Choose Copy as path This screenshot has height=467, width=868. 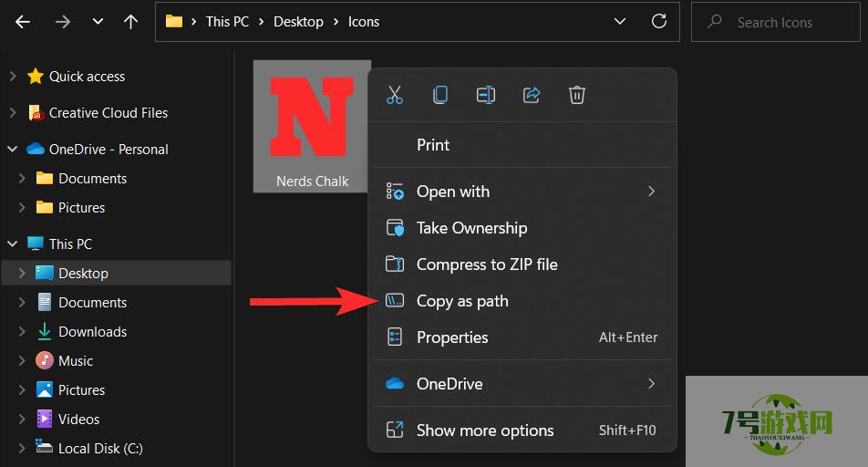click(522, 301)
